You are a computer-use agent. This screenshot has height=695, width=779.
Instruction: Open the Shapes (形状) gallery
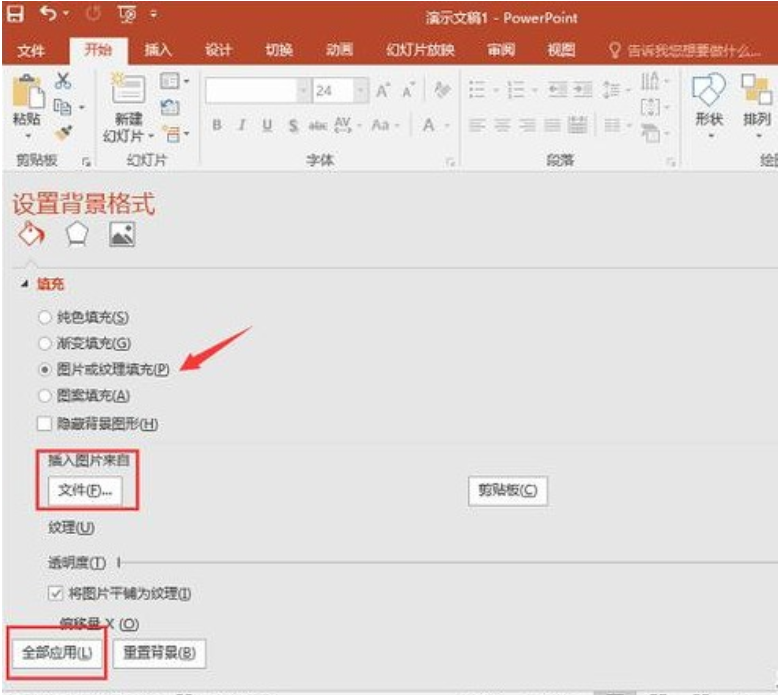[709, 100]
